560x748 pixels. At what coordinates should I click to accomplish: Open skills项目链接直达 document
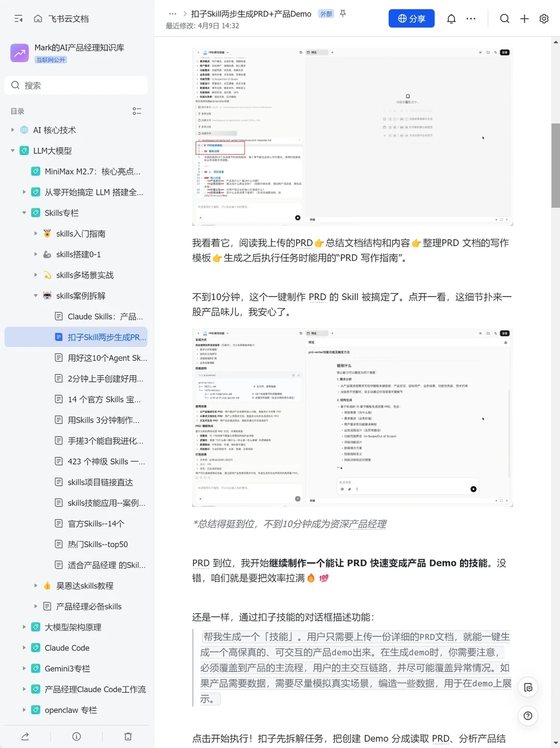point(76,482)
